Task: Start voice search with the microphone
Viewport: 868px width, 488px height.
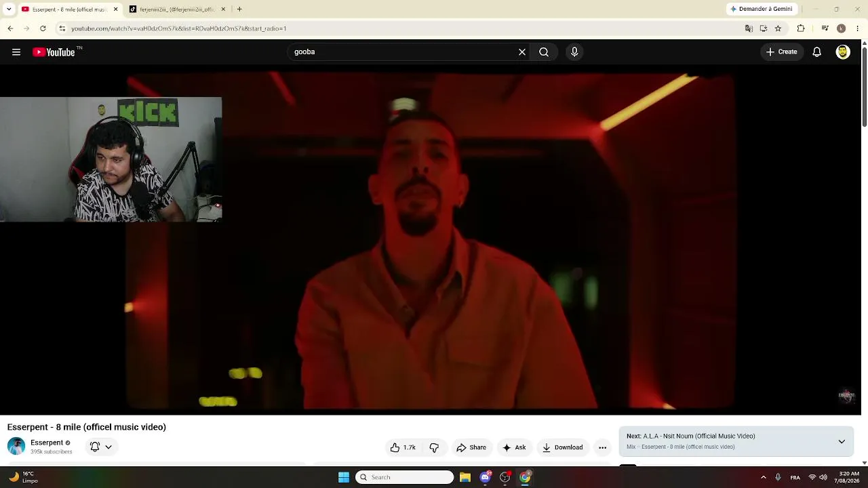Action: [x=574, y=52]
